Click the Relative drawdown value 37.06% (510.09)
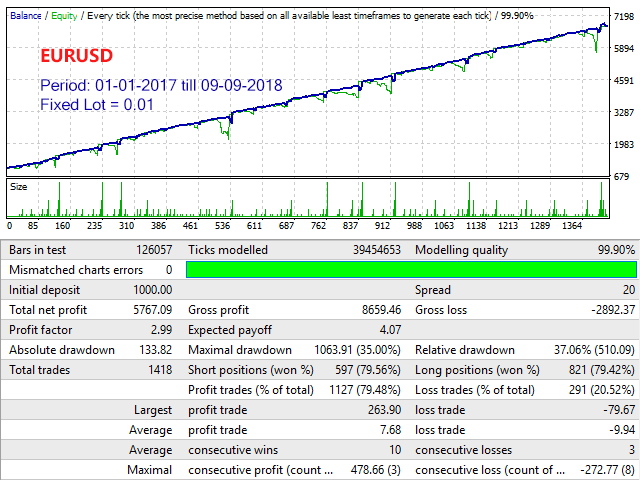This screenshot has height=480, width=640. [594, 350]
